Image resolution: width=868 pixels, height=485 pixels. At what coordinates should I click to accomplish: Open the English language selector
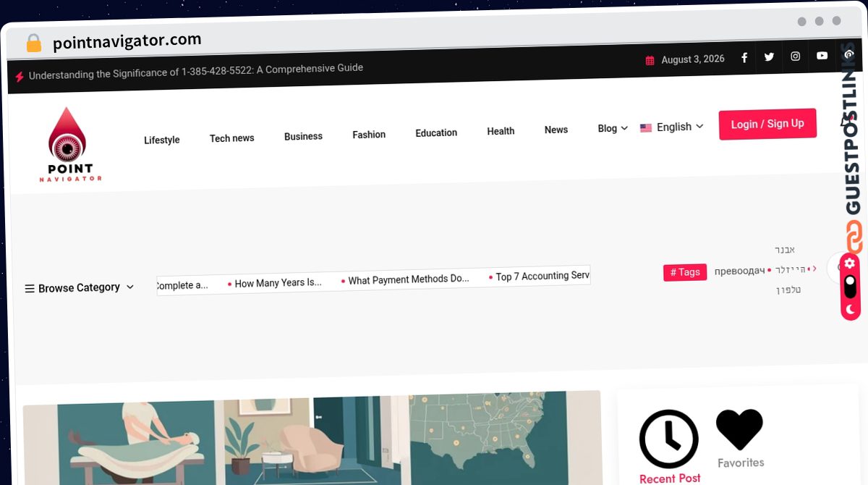click(672, 127)
